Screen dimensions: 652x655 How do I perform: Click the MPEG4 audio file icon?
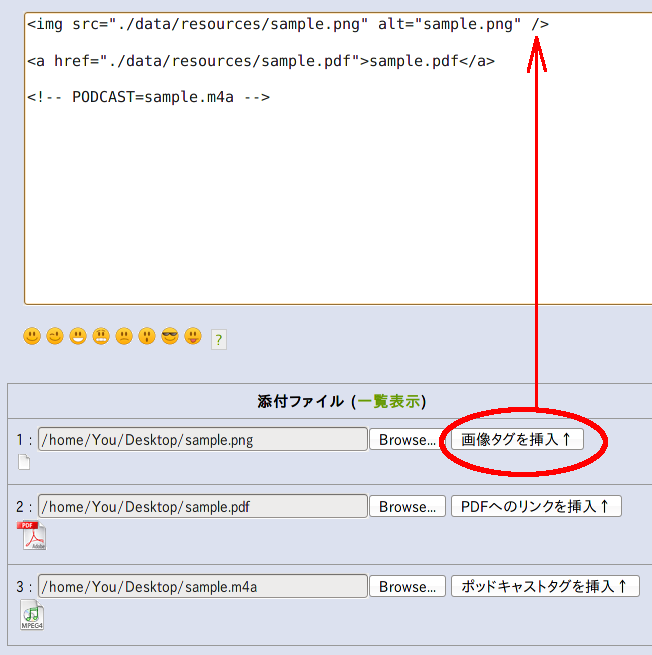tap(32, 615)
